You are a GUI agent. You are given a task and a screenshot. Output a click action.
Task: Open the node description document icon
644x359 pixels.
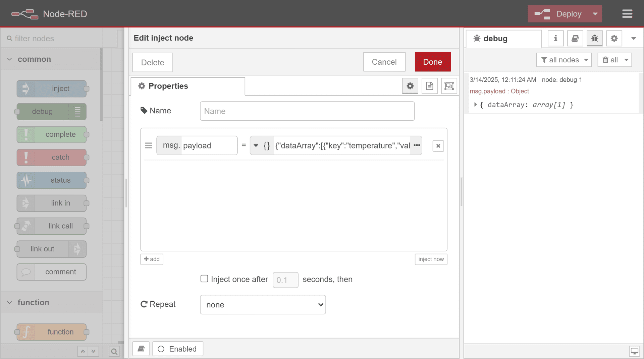click(x=429, y=86)
